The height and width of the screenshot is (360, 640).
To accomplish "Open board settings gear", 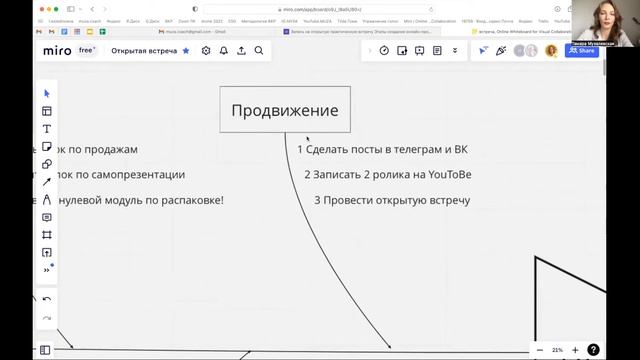I will click(x=206, y=51).
